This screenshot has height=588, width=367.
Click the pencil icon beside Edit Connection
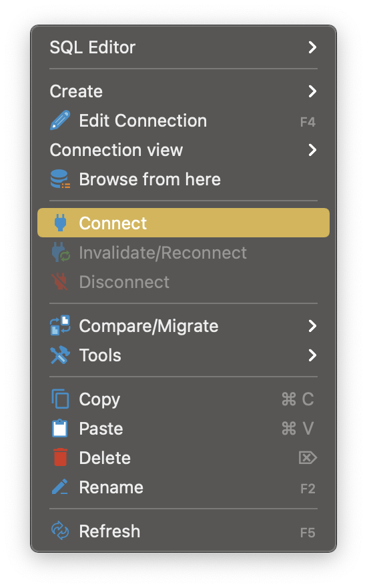pos(60,121)
